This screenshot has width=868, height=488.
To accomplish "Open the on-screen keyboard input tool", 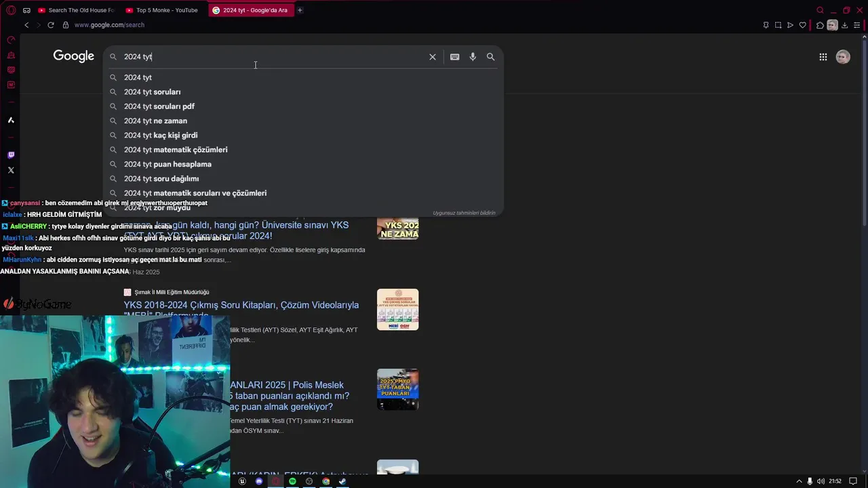I will point(454,57).
